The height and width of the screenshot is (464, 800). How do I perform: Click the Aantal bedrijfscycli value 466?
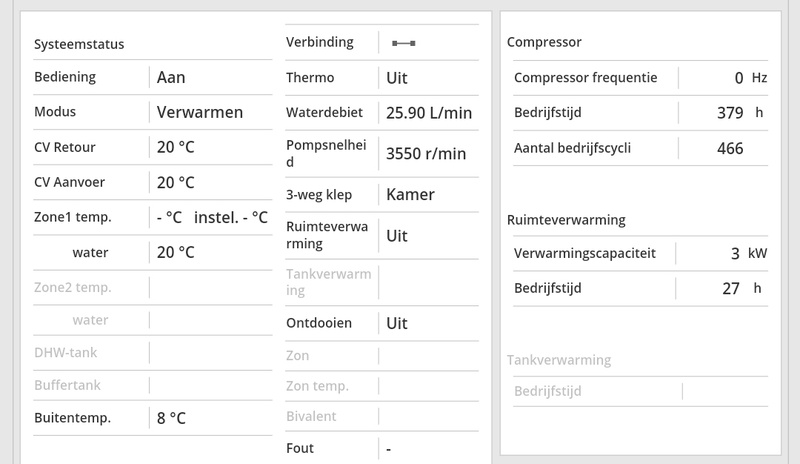tap(730, 148)
